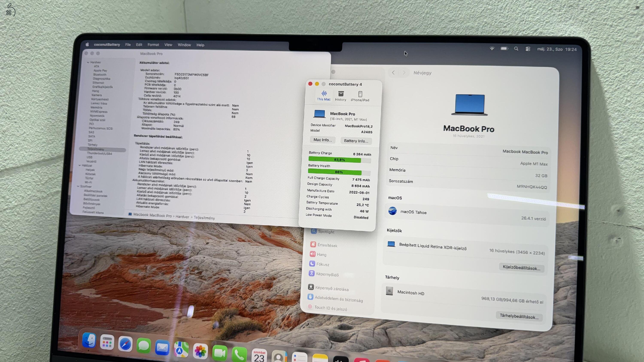Image resolution: width=644 pixels, height=362 pixels.
Task: Click the Kijelzőbeállítások... button
Action: tap(521, 268)
